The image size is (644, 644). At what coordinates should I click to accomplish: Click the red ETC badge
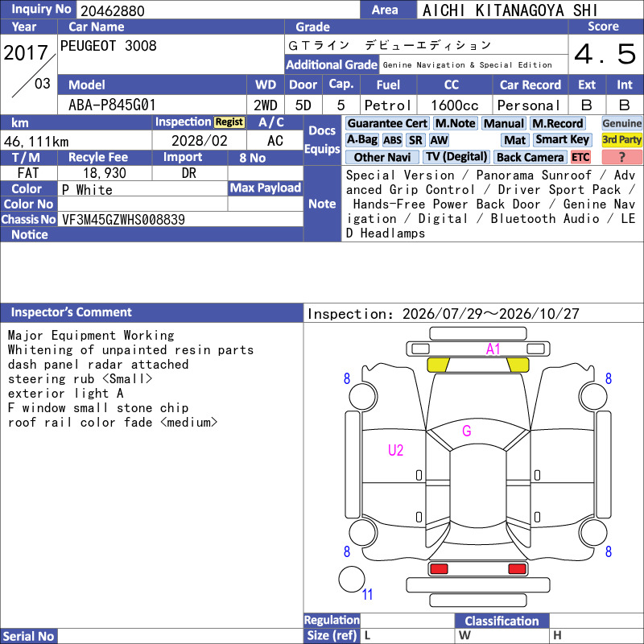(580, 157)
